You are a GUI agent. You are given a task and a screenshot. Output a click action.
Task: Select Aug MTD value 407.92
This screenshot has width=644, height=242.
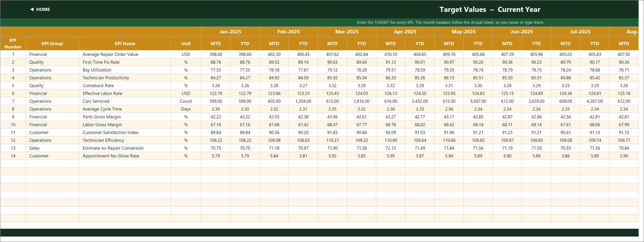click(624, 54)
